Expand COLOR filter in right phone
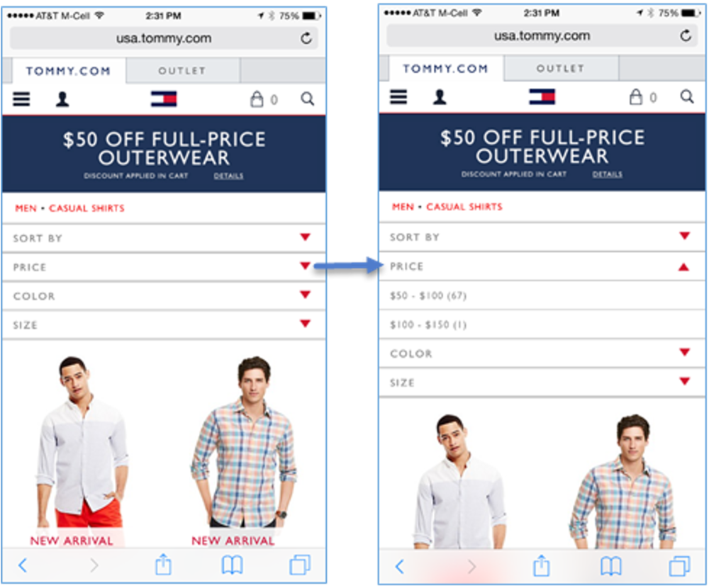This screenshot has width=726, height=588. coord(542,354)
